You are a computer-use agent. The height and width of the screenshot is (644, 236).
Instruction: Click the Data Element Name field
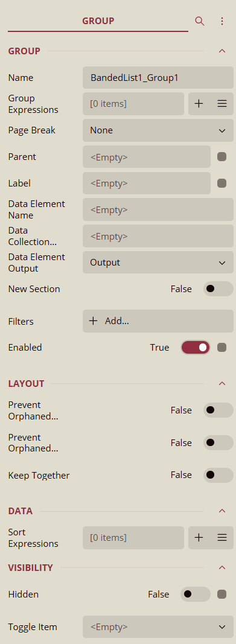158,209
